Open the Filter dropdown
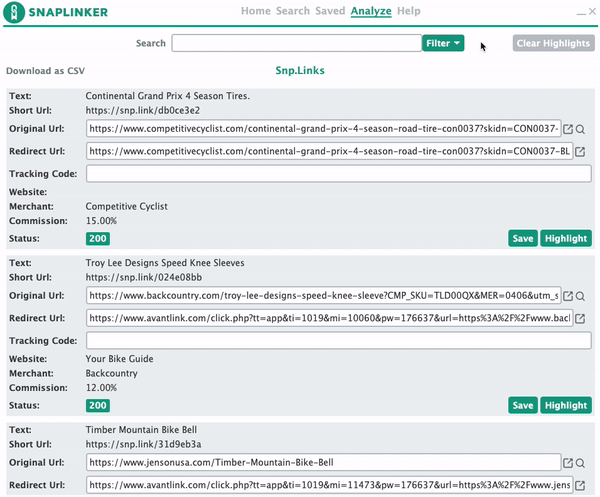The height and width of the screenshot is (497, 600). [443, 43]
